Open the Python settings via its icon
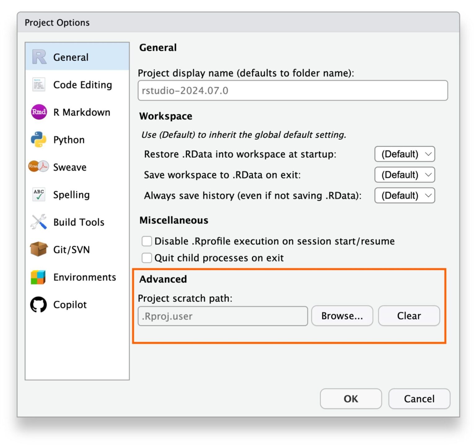This screenshot has width=476, height=448. pyautogui.click(x=38, y=139)
